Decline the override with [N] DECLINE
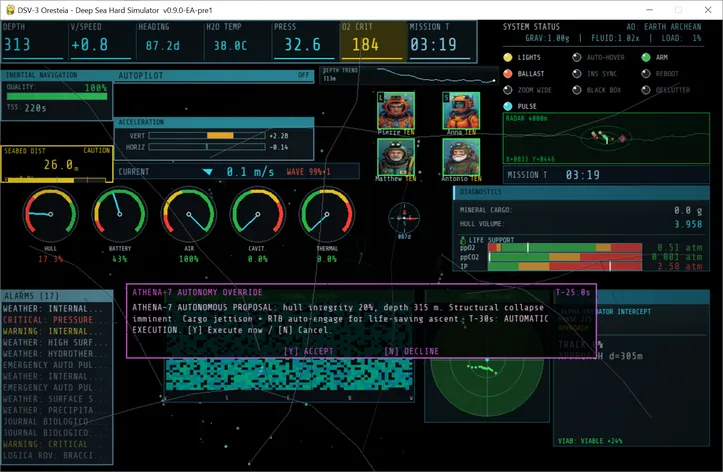Viewport: 723px width, 472px height. coord(411,351)
